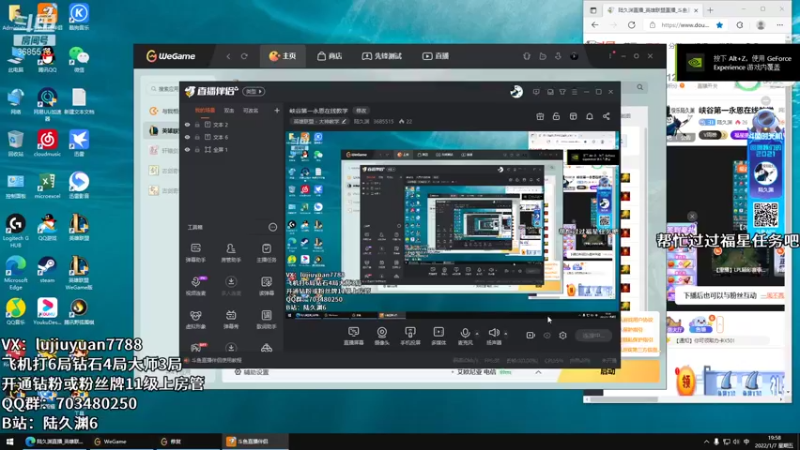Open the steam desktop shortcut
Screen dimensions: 800x450
47,269
